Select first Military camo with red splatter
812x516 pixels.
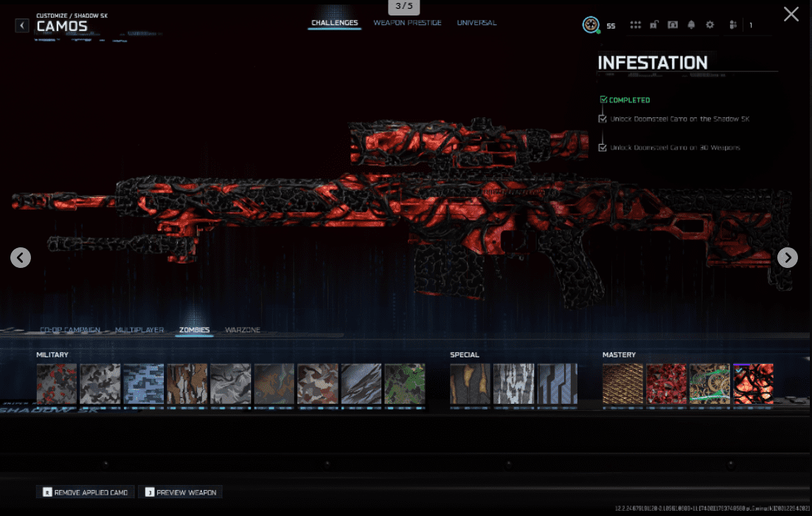pos(57,385)
